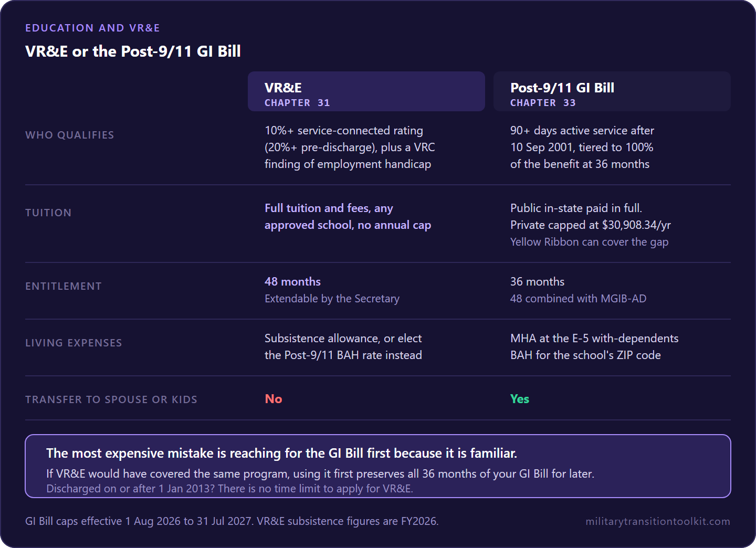Click the most expensive mistake callout heading

click(281, 453)
